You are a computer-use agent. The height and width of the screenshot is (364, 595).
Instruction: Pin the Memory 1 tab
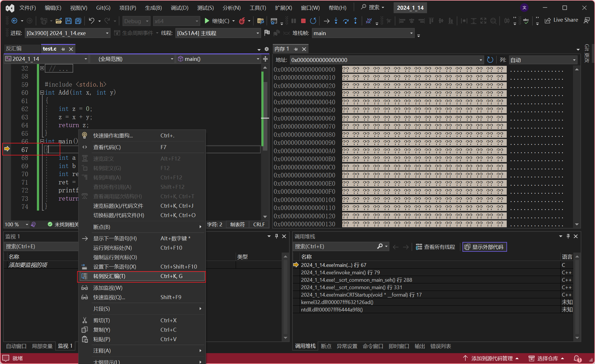click(x=296, y=49)
